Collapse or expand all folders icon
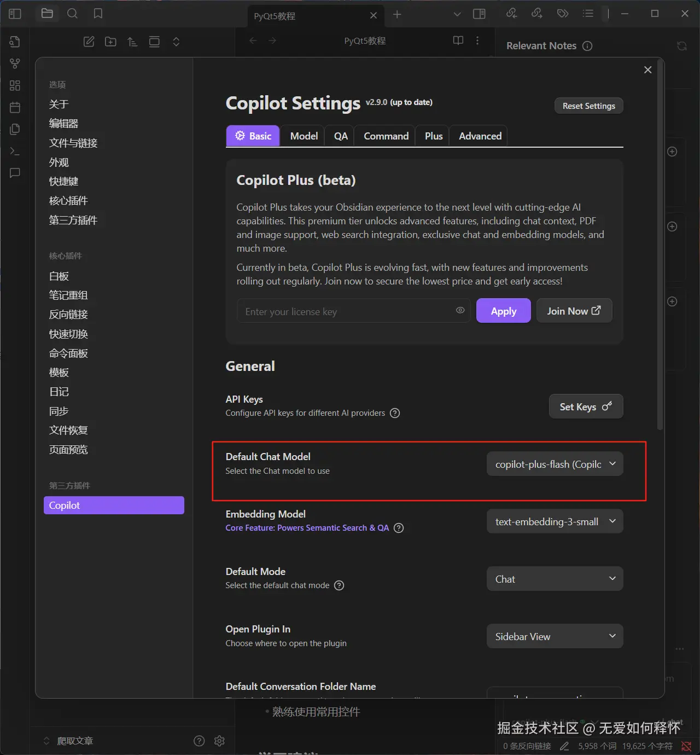 (x=176, y=42)
